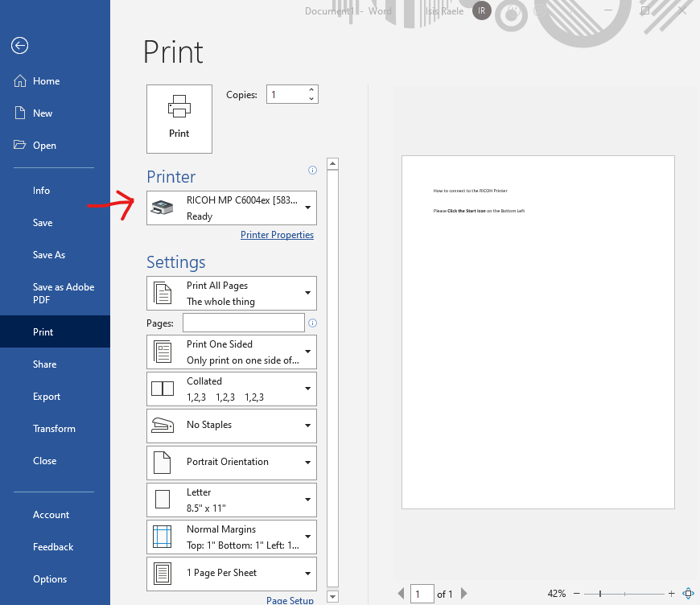
Task: Click the 42% zoom level
Action: point(556,594)
